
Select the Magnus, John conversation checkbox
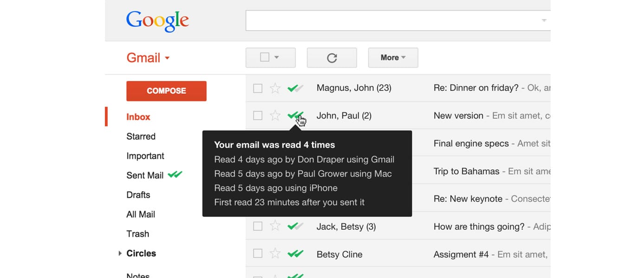click(x=258, y=88)
